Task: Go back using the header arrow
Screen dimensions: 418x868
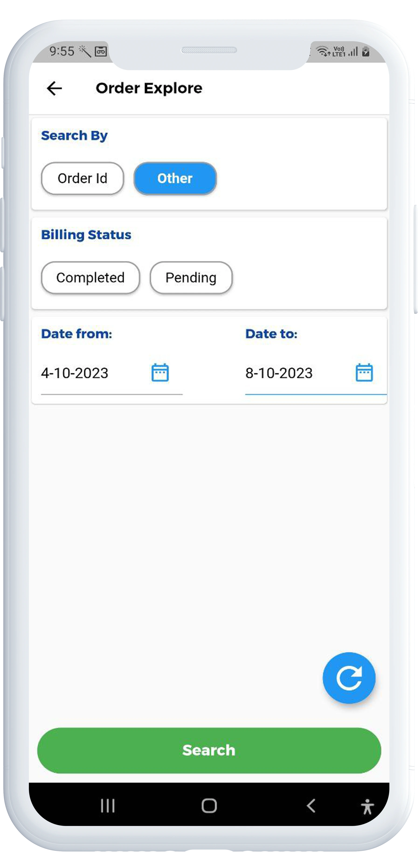Action: tap(54, 88)
